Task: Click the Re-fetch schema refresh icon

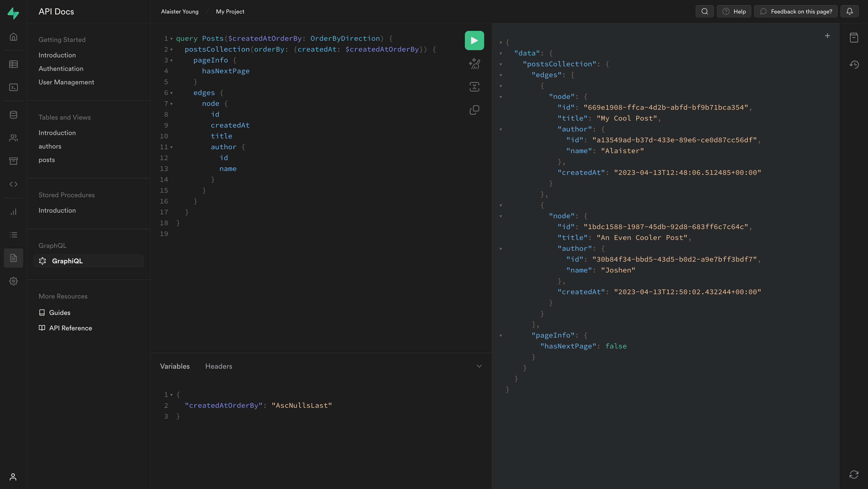Action: coord(854,475)
